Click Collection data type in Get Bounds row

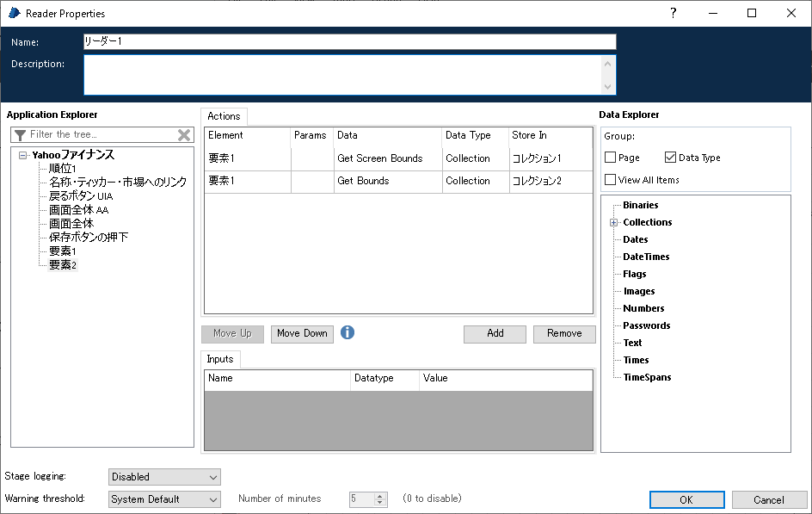pyautogui.click(x=476, y=182)
